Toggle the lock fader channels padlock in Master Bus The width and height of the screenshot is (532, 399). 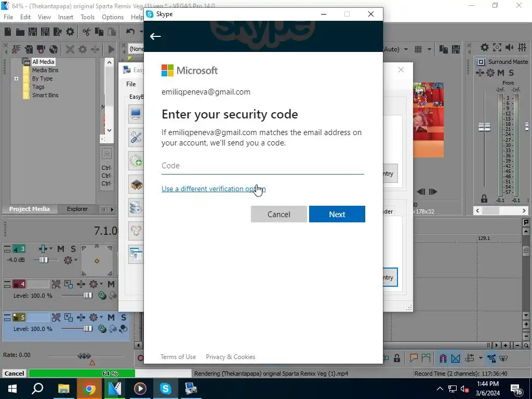[484, 199]
